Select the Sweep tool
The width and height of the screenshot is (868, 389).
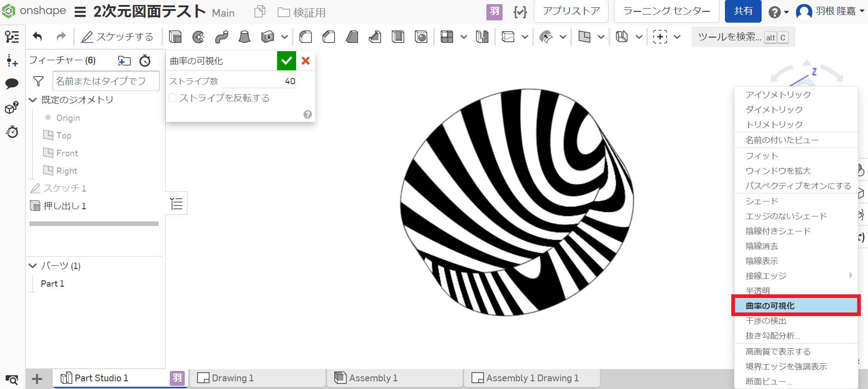(x=221, y=37)
